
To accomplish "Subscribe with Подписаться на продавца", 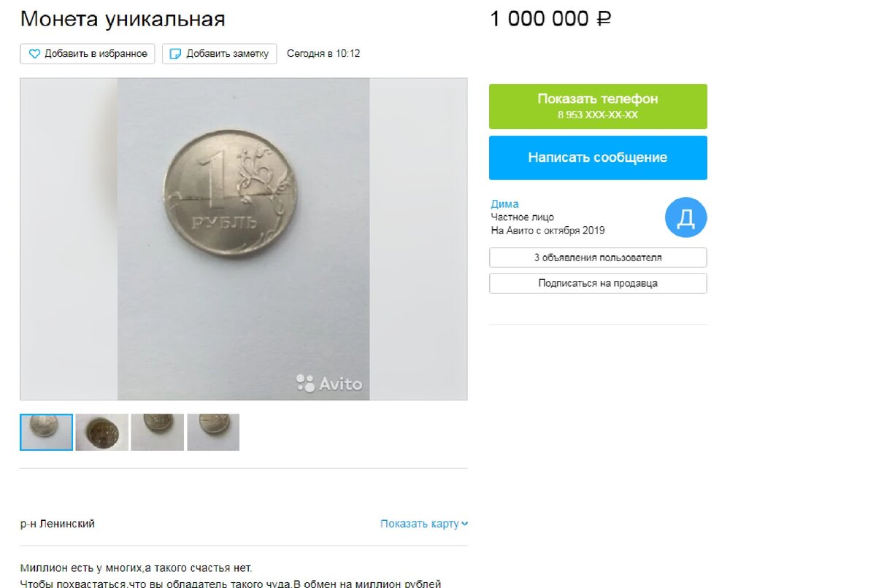I will 598,283.
